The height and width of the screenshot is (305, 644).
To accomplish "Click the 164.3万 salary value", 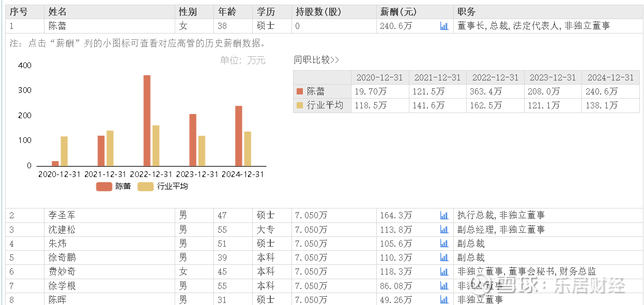I will pos(396,215).
